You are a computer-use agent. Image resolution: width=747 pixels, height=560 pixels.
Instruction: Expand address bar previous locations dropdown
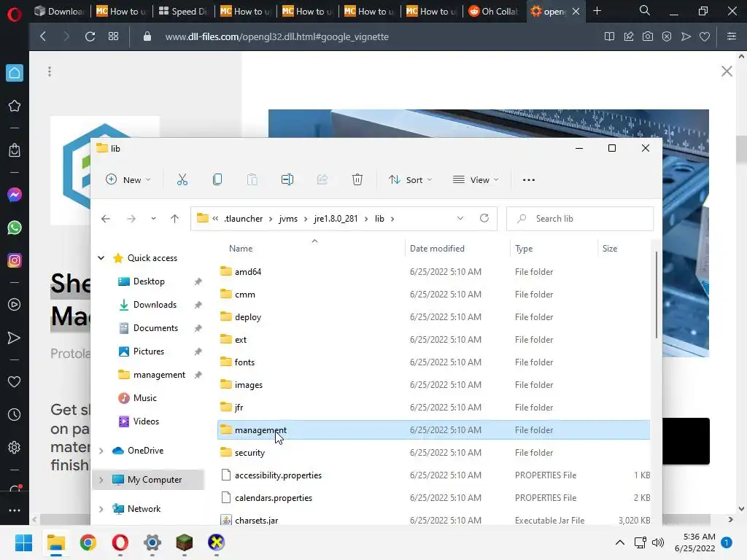point(460,218)
